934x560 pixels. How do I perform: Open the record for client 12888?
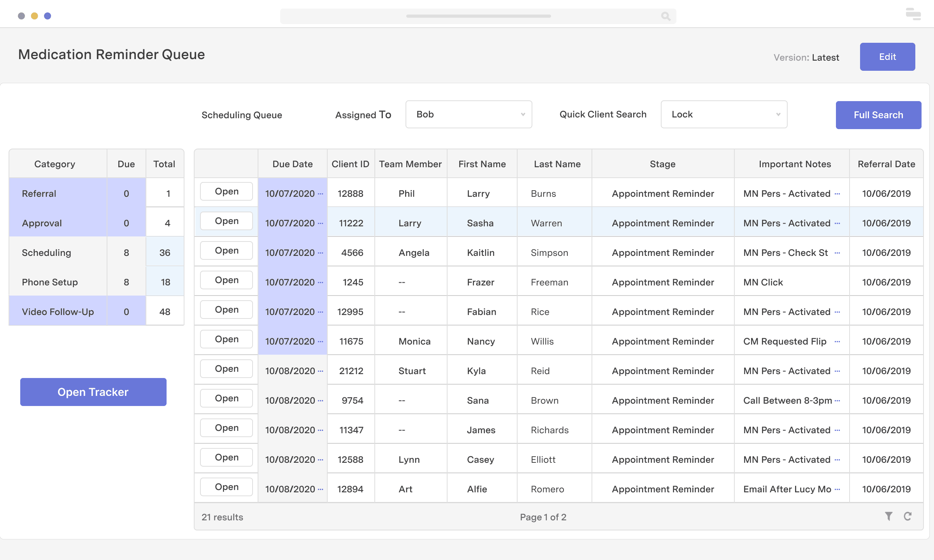[x=226, y=191]
